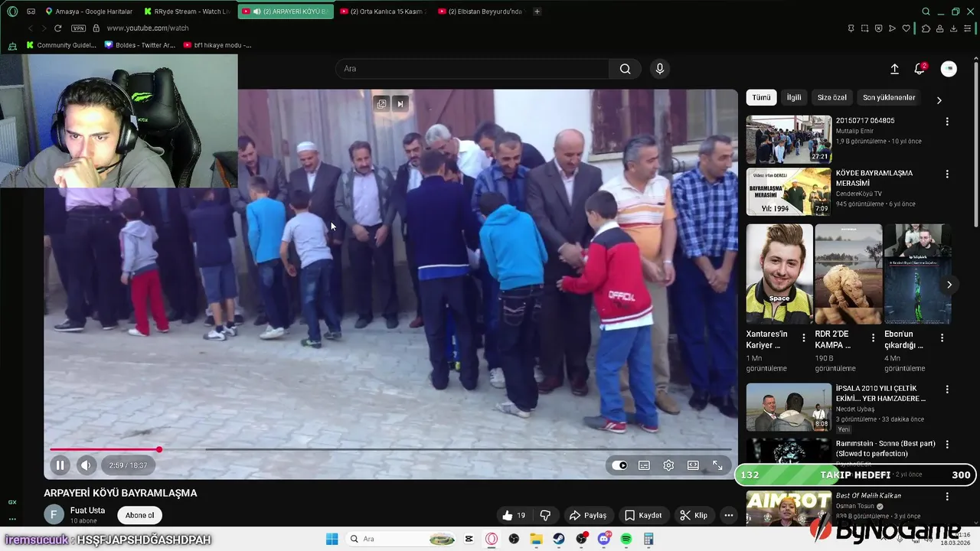Click the red playhead handle on the timeline
Viewport: 980px width, 551px height.
coord(159,449)
